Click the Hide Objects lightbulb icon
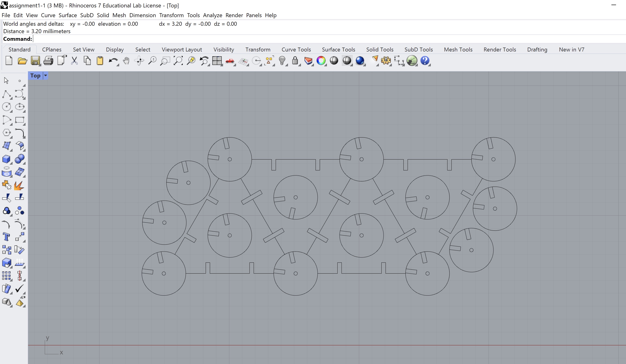This screenshot has width=626, height=364. (282, 61)
